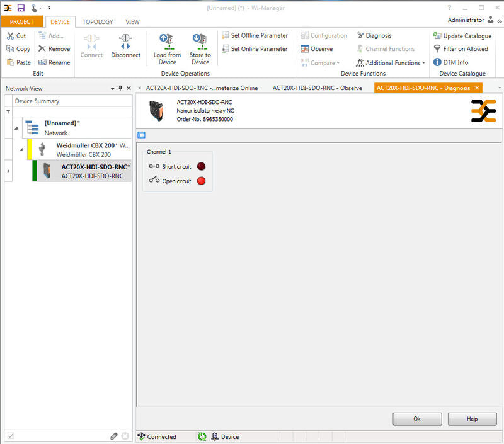
Task: Click the Cut icon in Edit group
Action: point(11,36)
